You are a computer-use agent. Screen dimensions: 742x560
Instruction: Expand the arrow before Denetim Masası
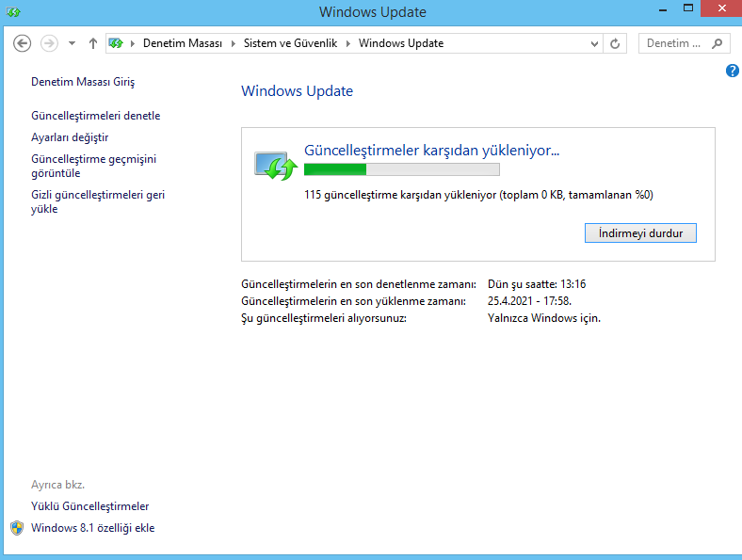point(133,43)
